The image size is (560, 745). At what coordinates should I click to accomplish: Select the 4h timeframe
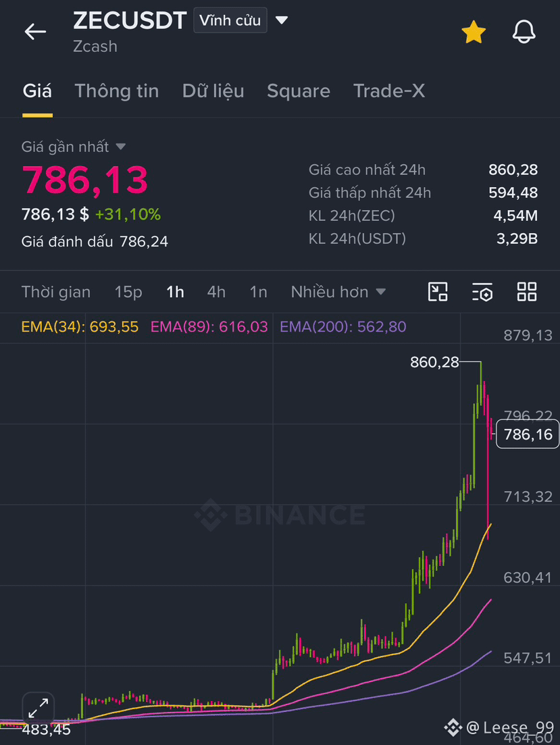[216, 292]
